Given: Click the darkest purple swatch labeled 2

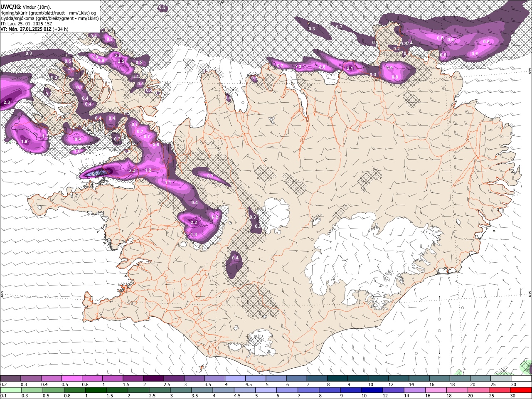Looking at the screenshot, I should tap(153, 378).
